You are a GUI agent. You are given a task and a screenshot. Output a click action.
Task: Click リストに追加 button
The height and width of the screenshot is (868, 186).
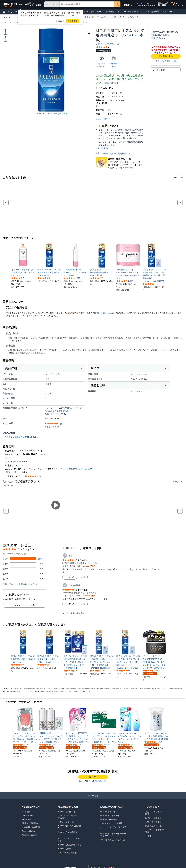pos(166,70)
